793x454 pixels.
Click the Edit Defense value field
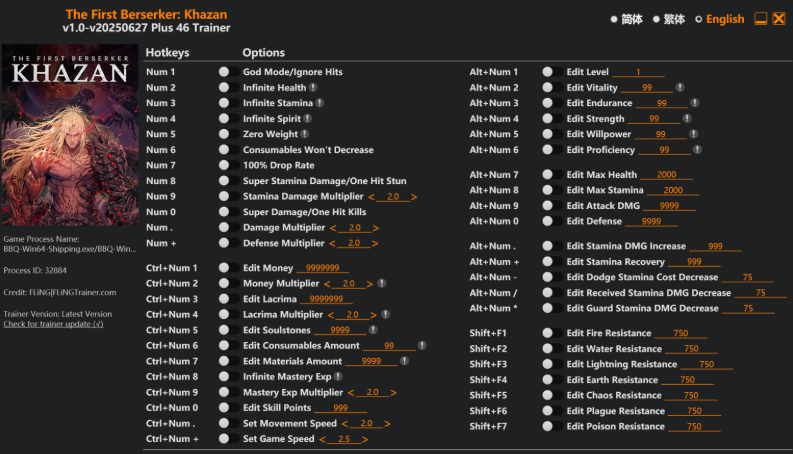pyautogui.click(x=651, y=221)
